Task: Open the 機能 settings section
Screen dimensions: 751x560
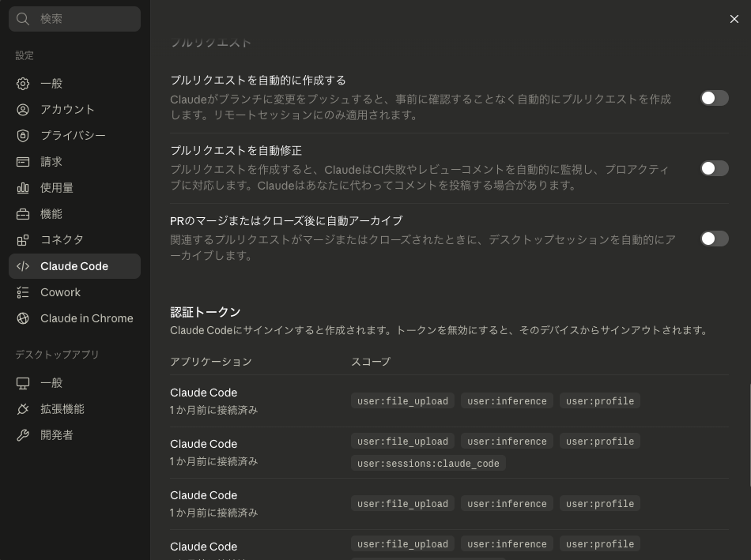Action: click(x=75, y=214)
